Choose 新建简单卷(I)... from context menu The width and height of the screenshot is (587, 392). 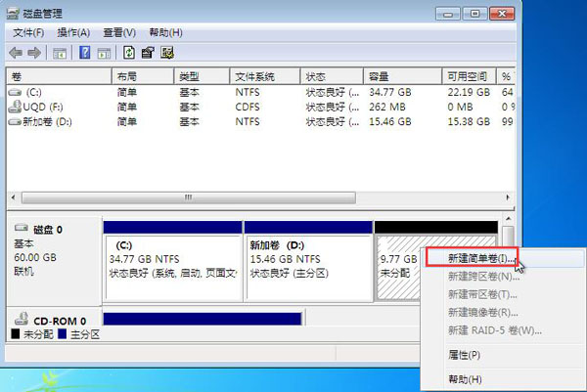[474, 259]
